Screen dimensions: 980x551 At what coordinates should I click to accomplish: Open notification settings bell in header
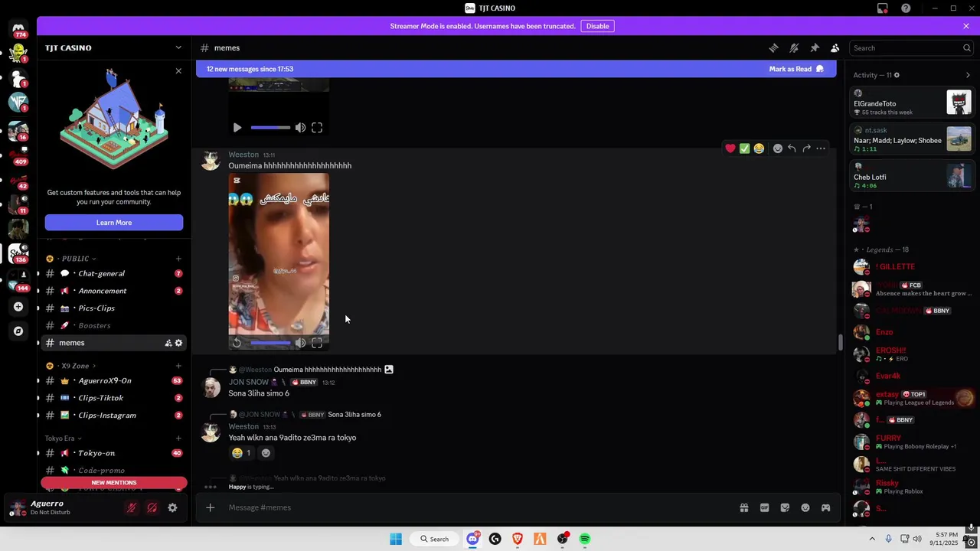click(x=794, y=47)
